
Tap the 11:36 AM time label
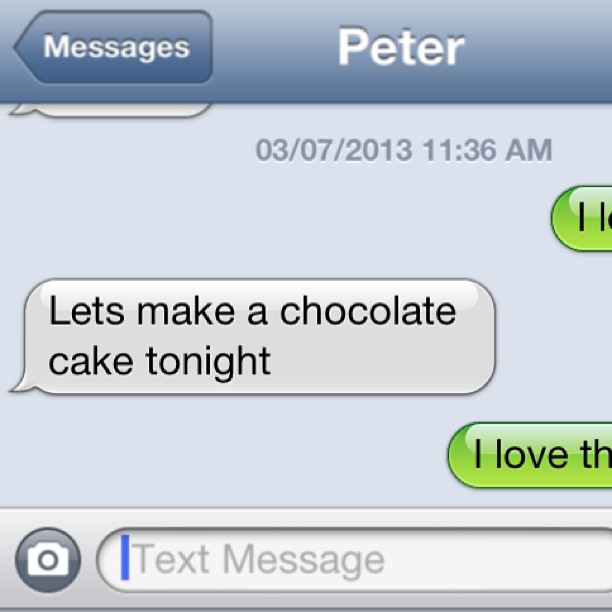click(x=487, y=150)
